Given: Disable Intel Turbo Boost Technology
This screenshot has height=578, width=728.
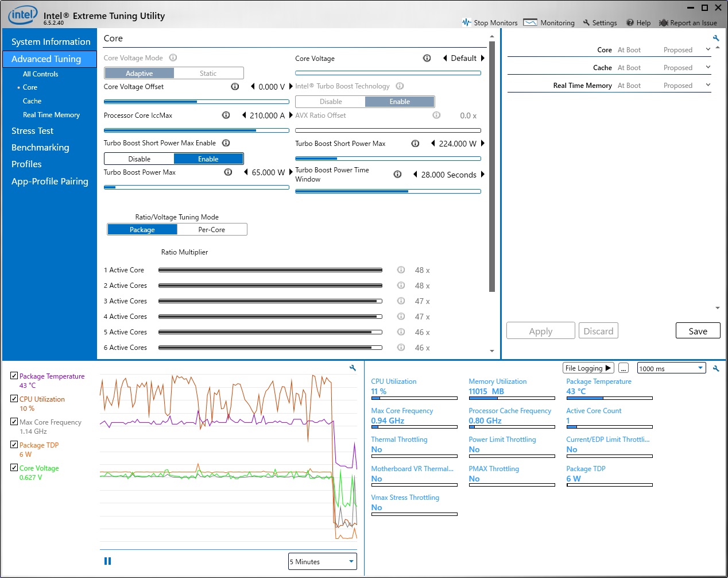Looking at the screenshot, I should [x=331, y=101].
